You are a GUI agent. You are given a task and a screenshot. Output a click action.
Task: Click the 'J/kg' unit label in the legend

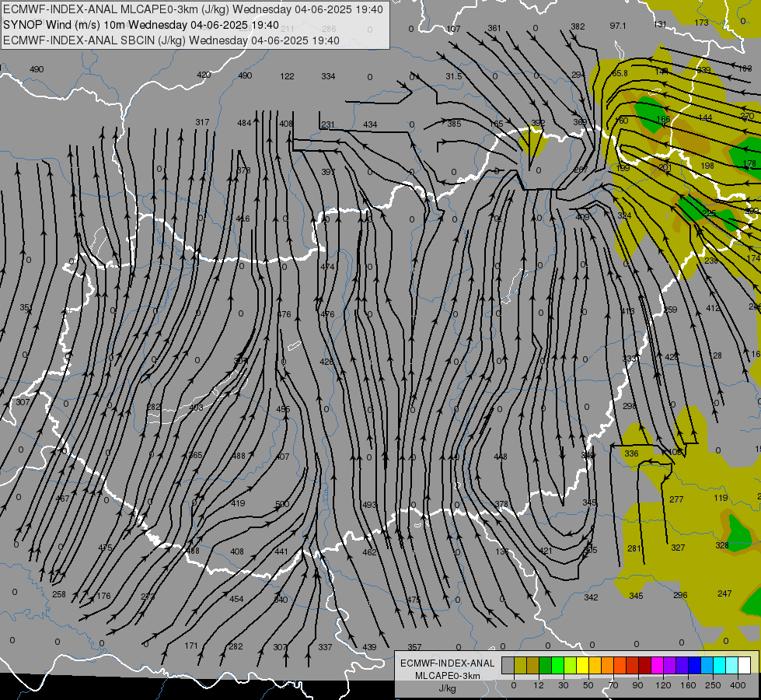447,688
